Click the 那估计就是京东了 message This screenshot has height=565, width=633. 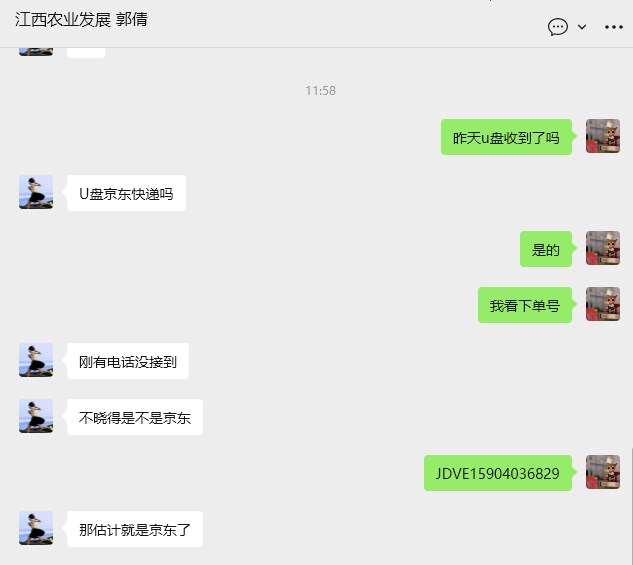[x=135, y=529]
